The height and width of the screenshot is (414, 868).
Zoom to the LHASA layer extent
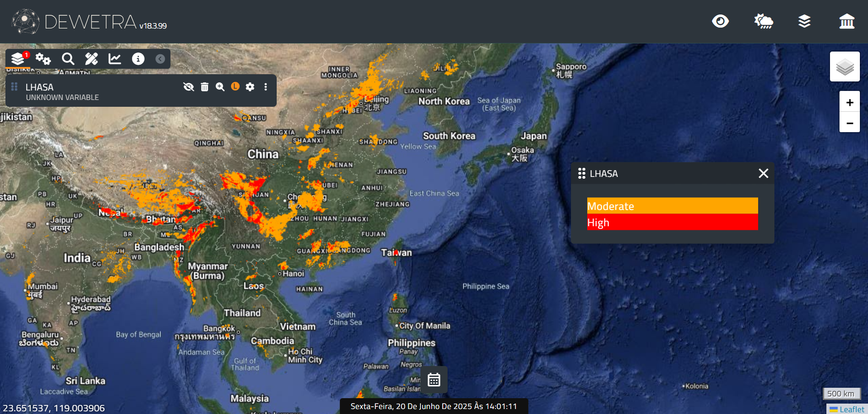tap(220, 87)
